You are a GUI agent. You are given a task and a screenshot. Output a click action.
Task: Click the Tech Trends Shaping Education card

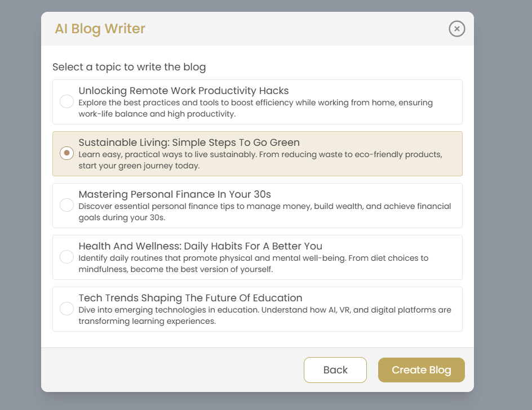[257, 309]
